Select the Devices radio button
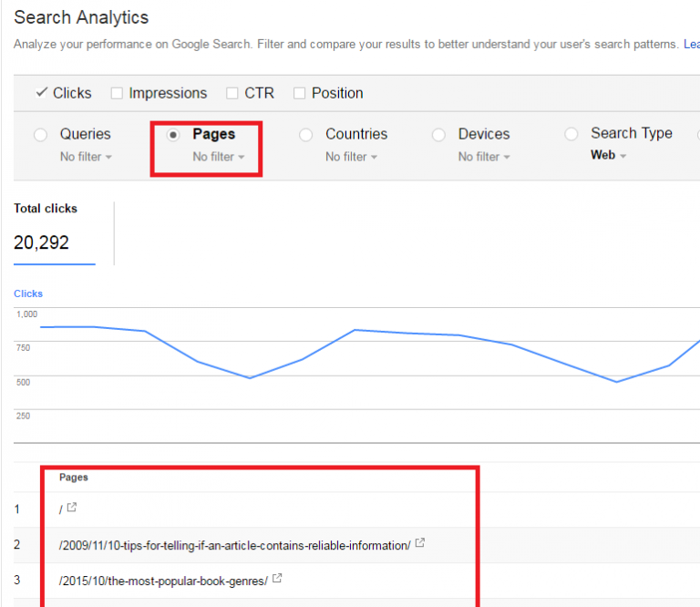 coord(438,135)
